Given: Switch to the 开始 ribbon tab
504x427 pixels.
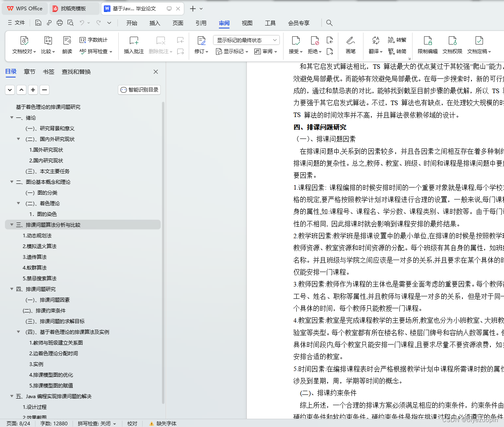Looking at the screenshot, I should pyautogui.click(x=132, y=23).
